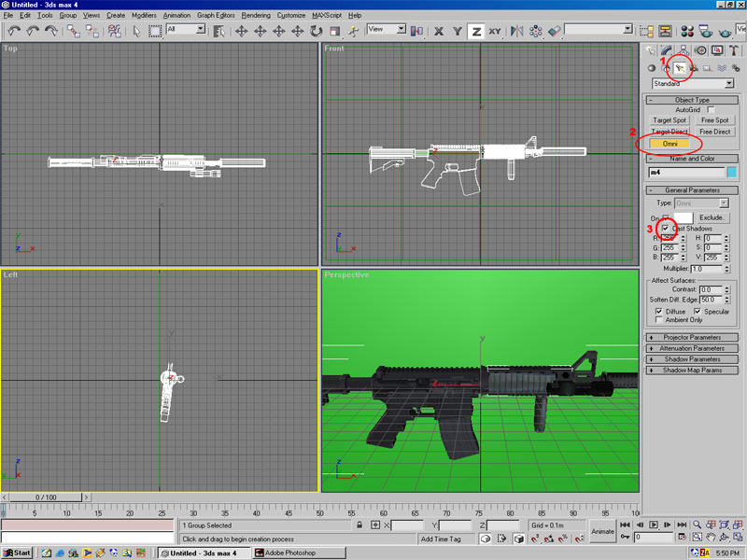Open the Create panel tab
This screenshot has height=560, width=747.
pos(651,50)
